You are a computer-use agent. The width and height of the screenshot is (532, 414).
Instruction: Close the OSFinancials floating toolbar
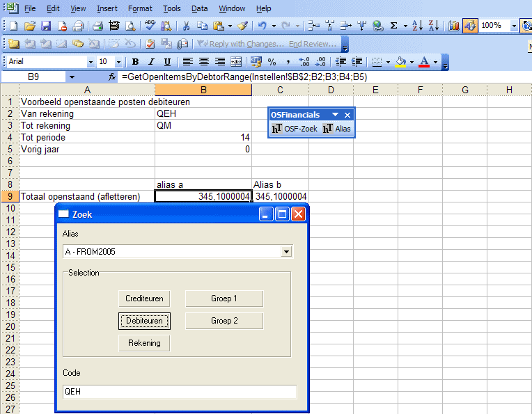(347, 116)
